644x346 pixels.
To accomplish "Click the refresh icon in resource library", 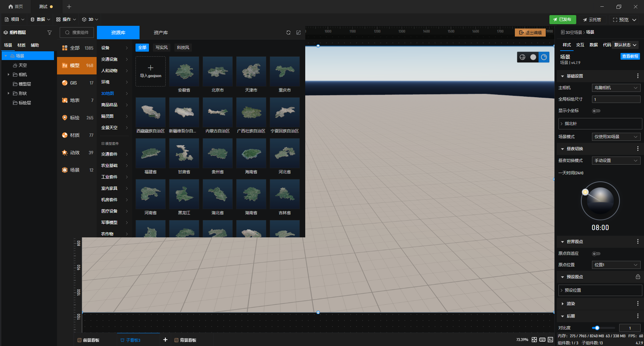I will [x=288, y=33].
